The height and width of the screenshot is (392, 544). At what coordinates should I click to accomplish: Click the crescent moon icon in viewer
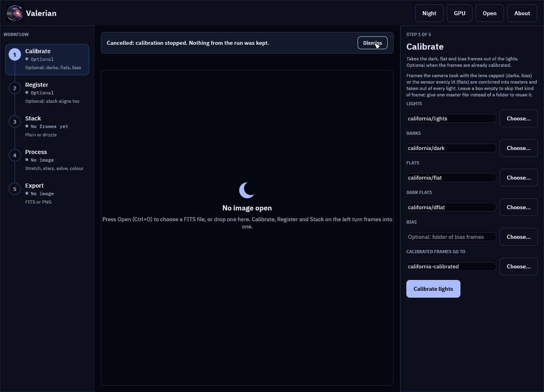247,190
